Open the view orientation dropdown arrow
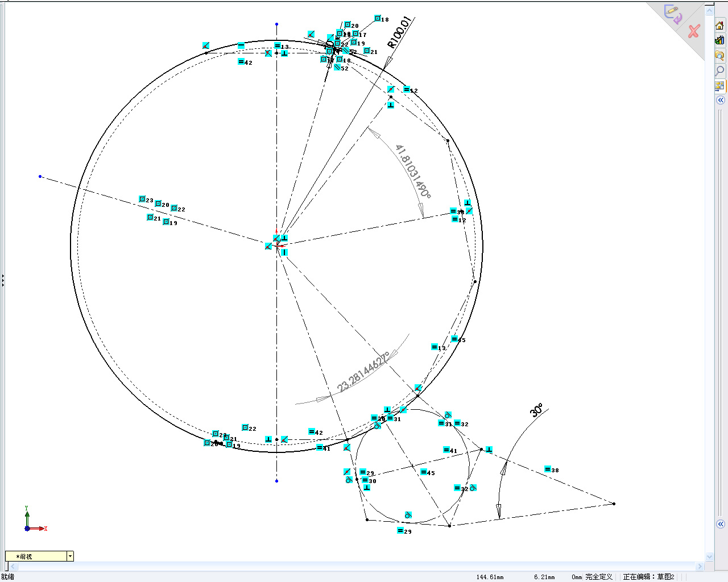The width and height of the screenshot is (728, 582). 70,556
